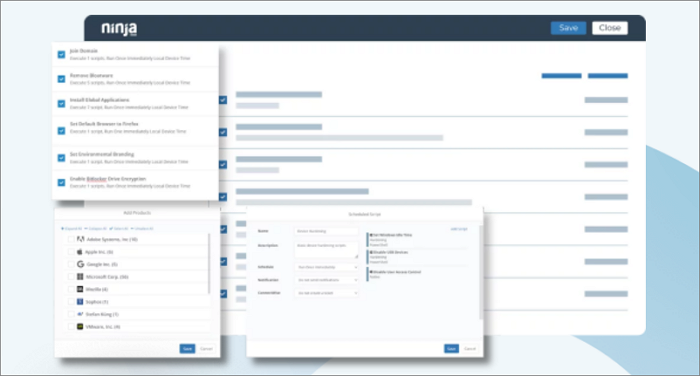Open the Schedule dropdown
The width and height of the screenshot is (700, 376).
pos(326,267)
